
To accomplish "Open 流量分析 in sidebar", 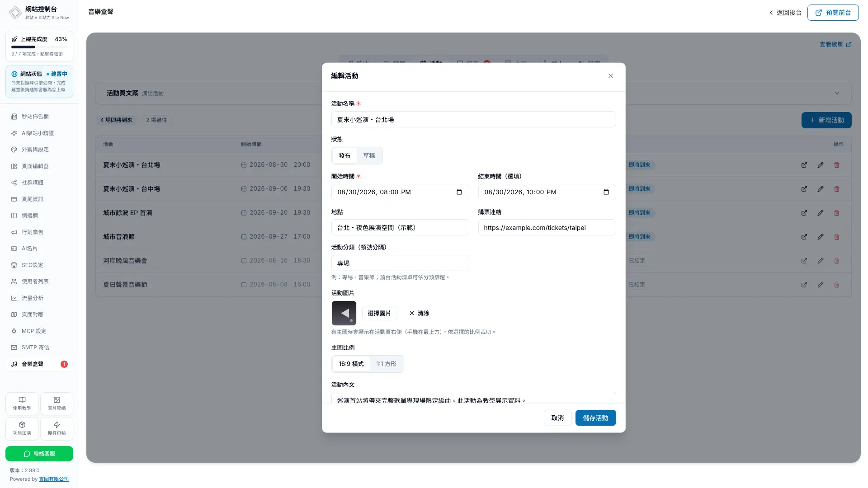I will click(39, 298).
